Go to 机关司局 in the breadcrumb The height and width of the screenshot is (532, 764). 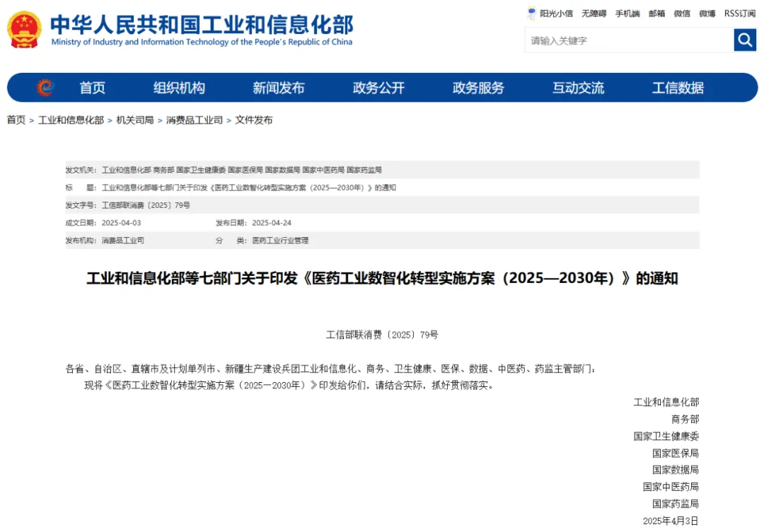[135, 120]
